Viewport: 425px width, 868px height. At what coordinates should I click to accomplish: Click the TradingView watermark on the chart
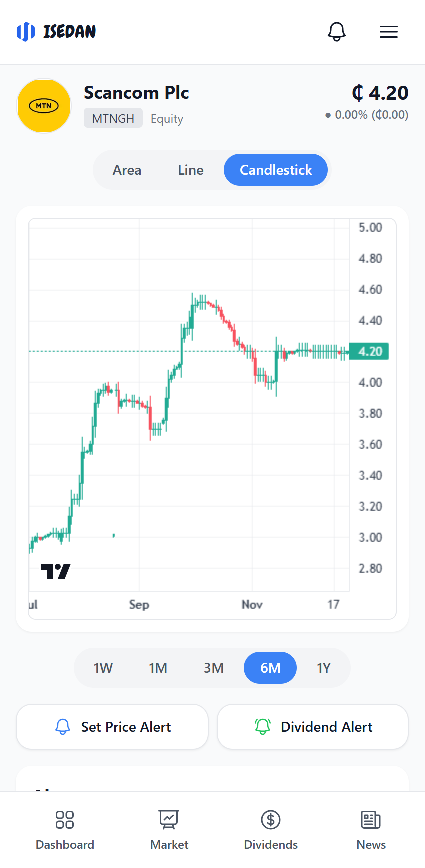pyautogui.click(x=55, y=570)
